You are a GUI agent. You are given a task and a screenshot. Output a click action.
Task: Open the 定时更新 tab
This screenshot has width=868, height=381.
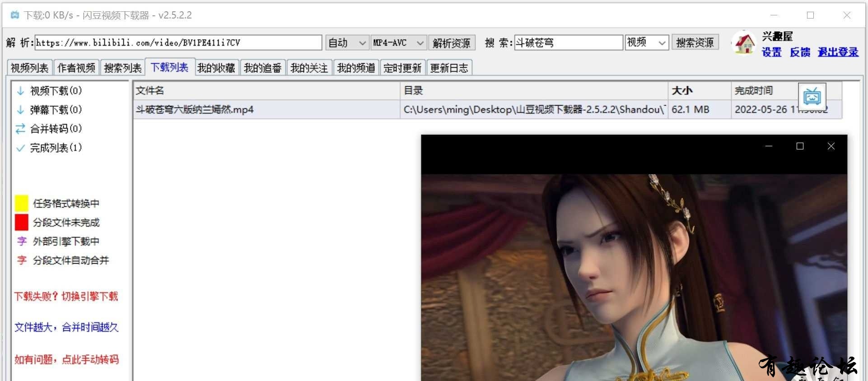402,68
